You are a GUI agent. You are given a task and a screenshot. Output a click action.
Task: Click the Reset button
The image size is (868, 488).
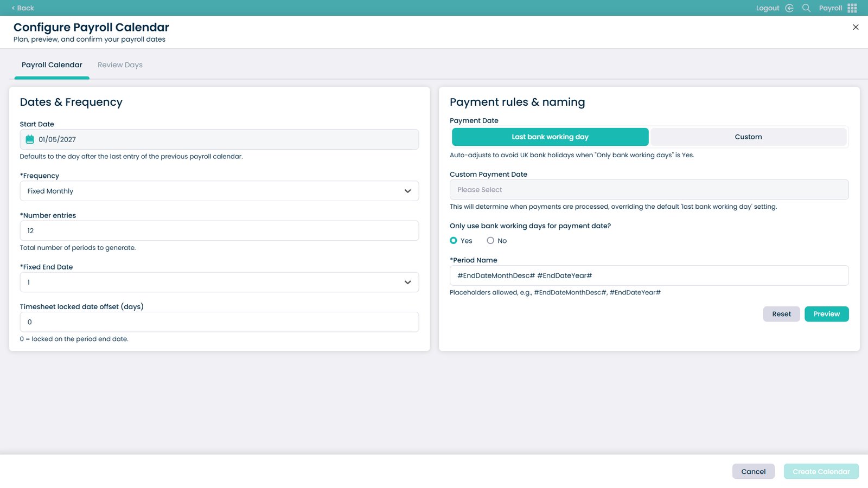pos(781,314)
